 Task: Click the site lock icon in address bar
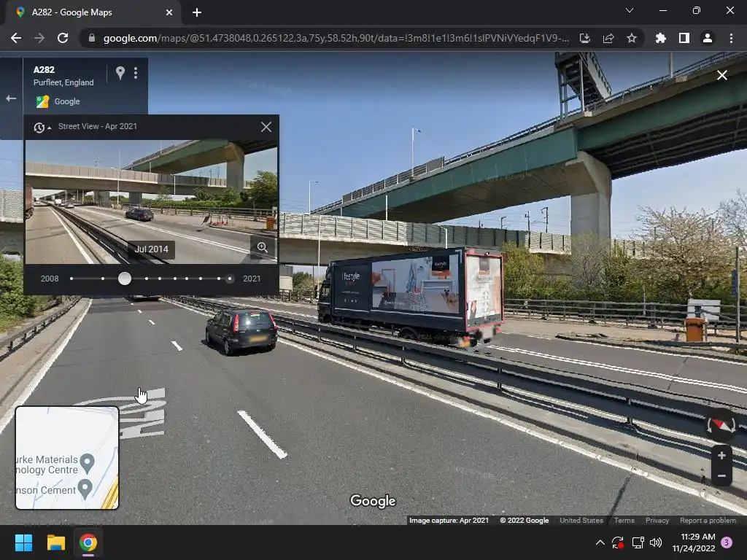coord(92,38)
